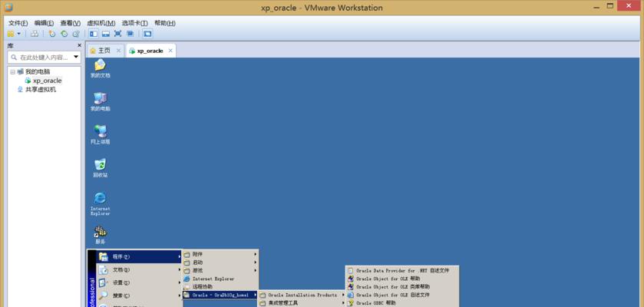Switch to the xp_oracle tab
The width and height of the screenshot is (644, 307).
click(146, 51)
